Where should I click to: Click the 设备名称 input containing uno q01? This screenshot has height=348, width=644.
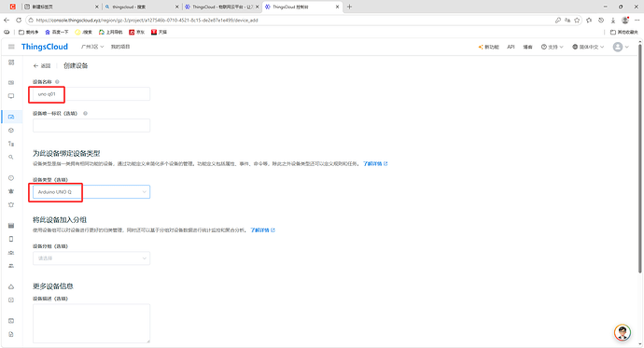point(91,94)
